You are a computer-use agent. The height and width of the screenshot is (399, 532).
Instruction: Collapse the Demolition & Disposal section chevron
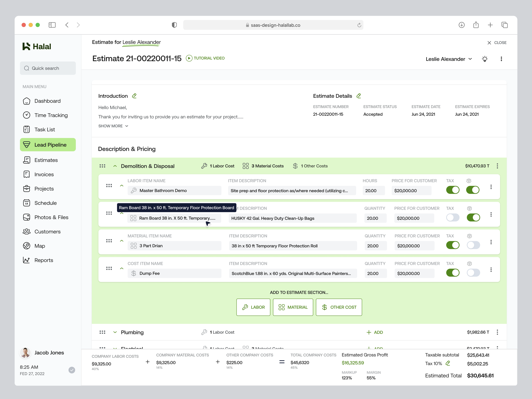click(x=115, y=166)
